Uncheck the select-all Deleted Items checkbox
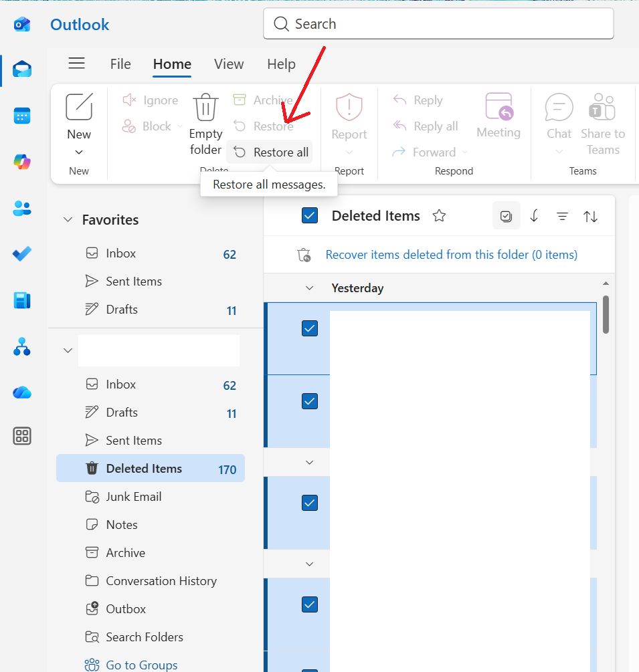Viewport: 639px width, 672px height. tap(310, 215)
